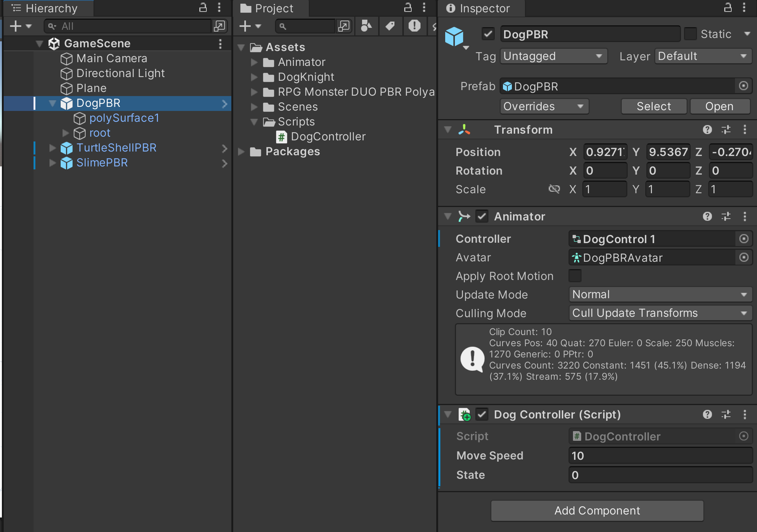The width and height of the screenshot is (757, 532).
Task: Open Transform component help icon
Action: pos(707,130)
